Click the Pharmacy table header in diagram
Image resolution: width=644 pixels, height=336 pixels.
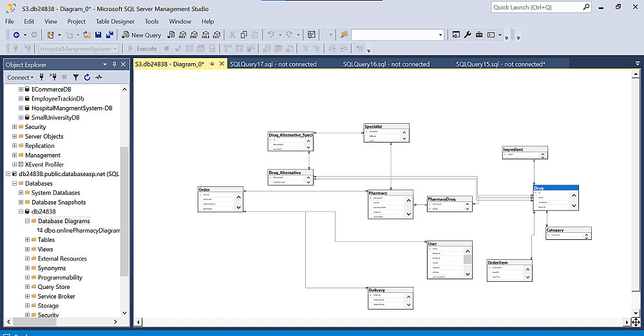click(390, 193)
